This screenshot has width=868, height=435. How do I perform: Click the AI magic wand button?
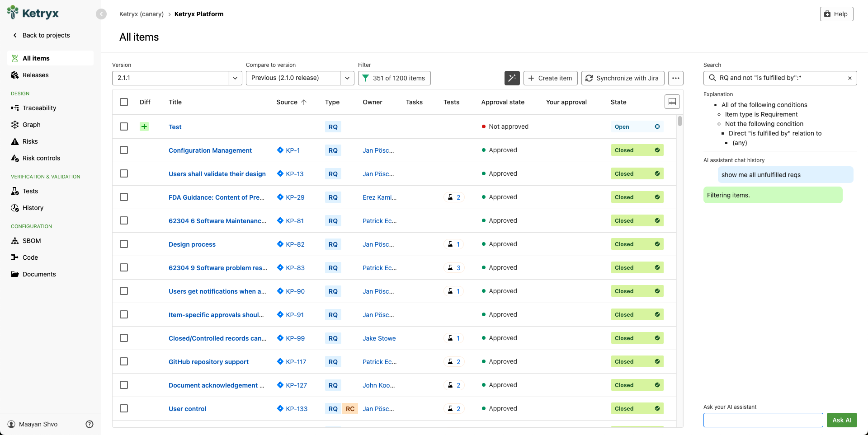pyautogui.click(x=512, y=78)
